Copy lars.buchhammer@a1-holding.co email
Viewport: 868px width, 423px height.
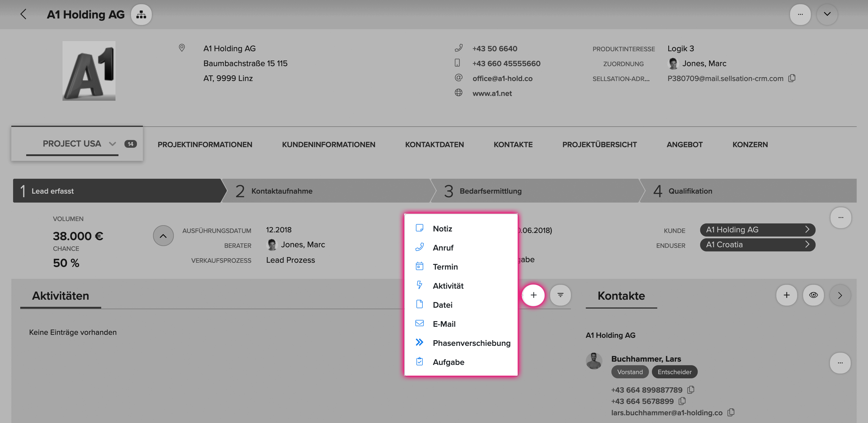coord(730,412)
